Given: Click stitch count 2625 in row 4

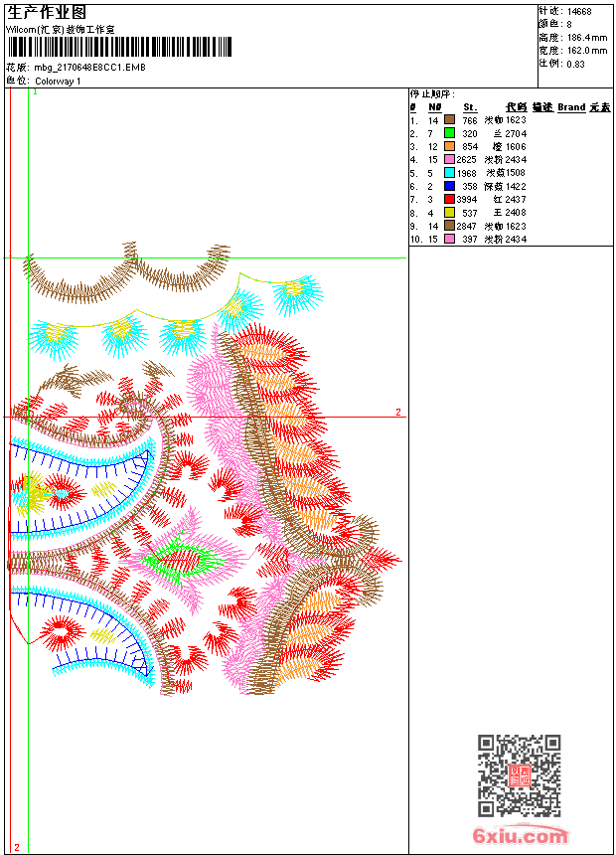Looking at the screenshot, I should point(467,160).
